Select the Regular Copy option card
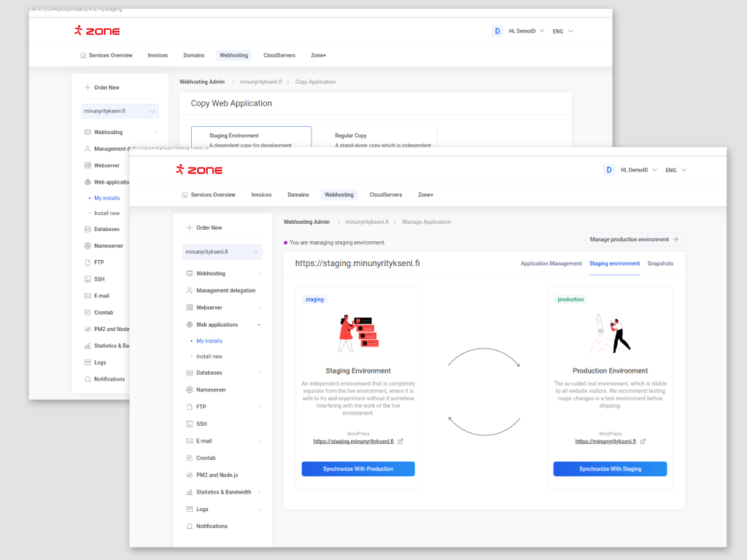The image size is (747, 560). 376,137
